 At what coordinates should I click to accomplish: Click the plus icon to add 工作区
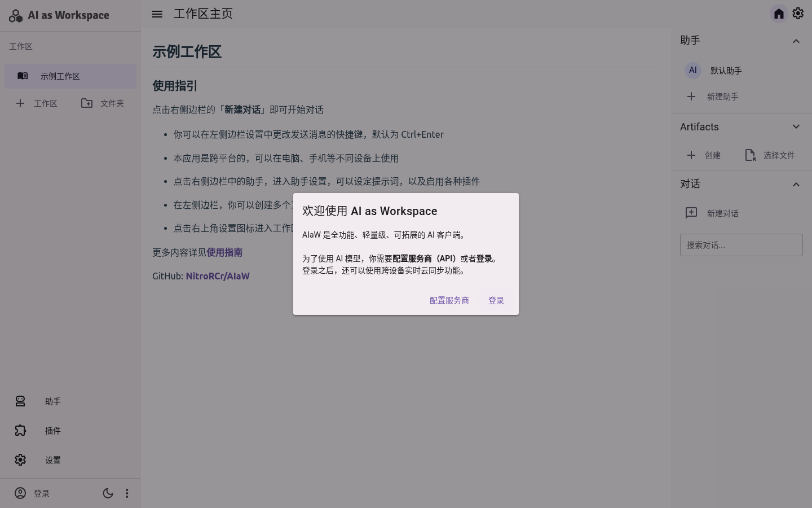click(20, 103)
